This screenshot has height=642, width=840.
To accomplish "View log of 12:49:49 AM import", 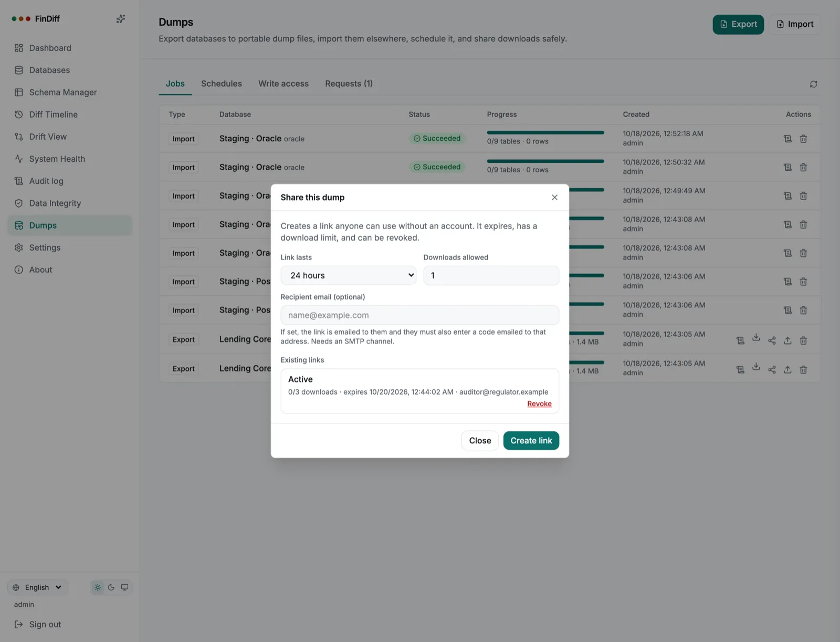I will (787, 196).
